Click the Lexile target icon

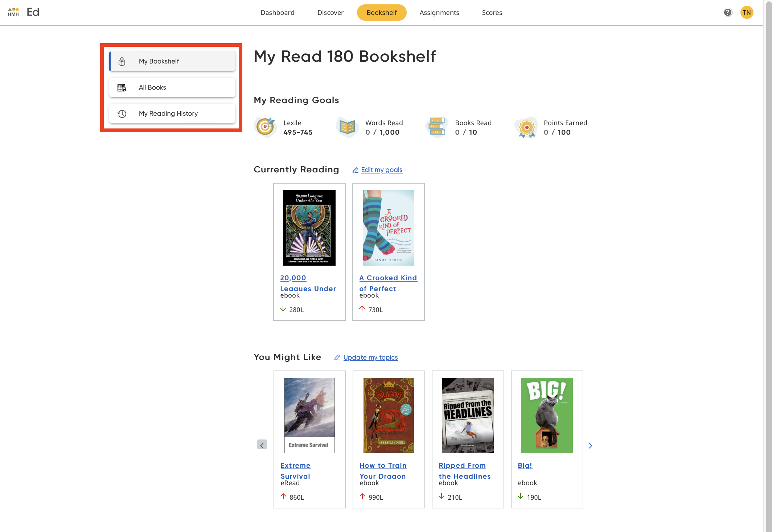click(265, 127)
